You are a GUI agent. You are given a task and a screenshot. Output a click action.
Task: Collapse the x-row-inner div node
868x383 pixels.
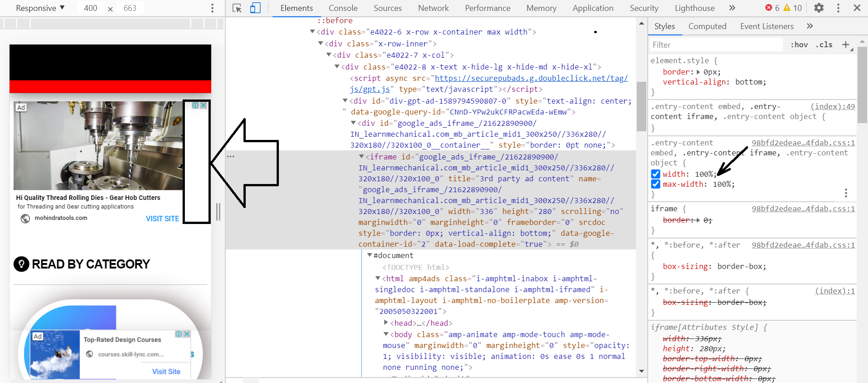click(321, 44)
